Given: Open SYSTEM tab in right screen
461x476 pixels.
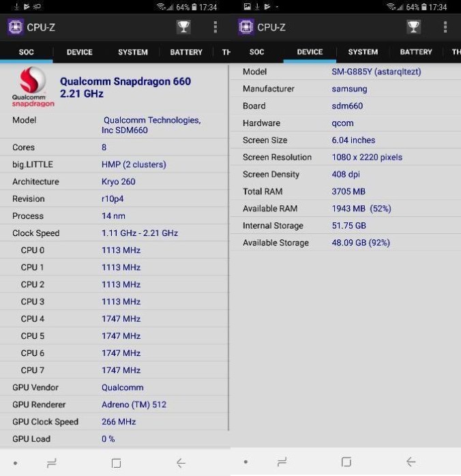Looking at the screenshot, I should pyautogui.click(x=363, y=52).
